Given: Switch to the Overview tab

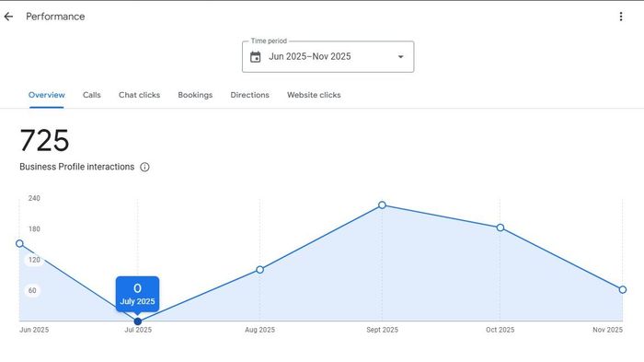Looking at the screenshot, I should 46,95.
